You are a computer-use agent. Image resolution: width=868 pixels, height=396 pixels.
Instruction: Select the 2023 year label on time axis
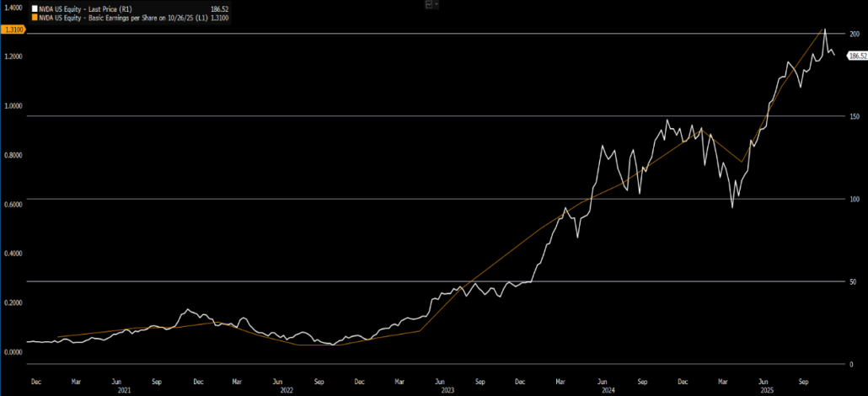click(449, 390)
